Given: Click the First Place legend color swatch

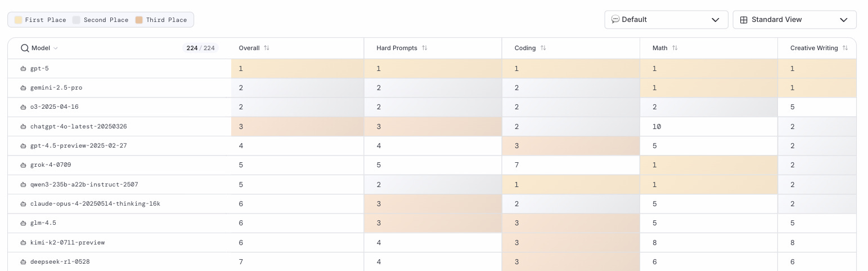Looking at the screenshot, I should [19, 20].
